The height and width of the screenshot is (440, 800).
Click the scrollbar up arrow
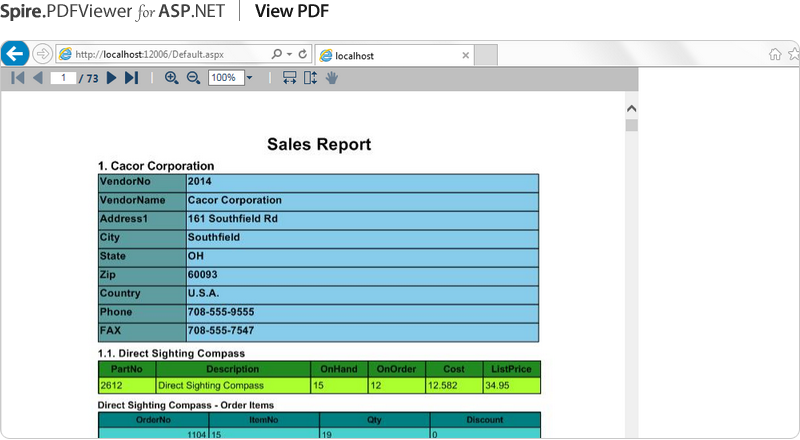tap(632, 108)
